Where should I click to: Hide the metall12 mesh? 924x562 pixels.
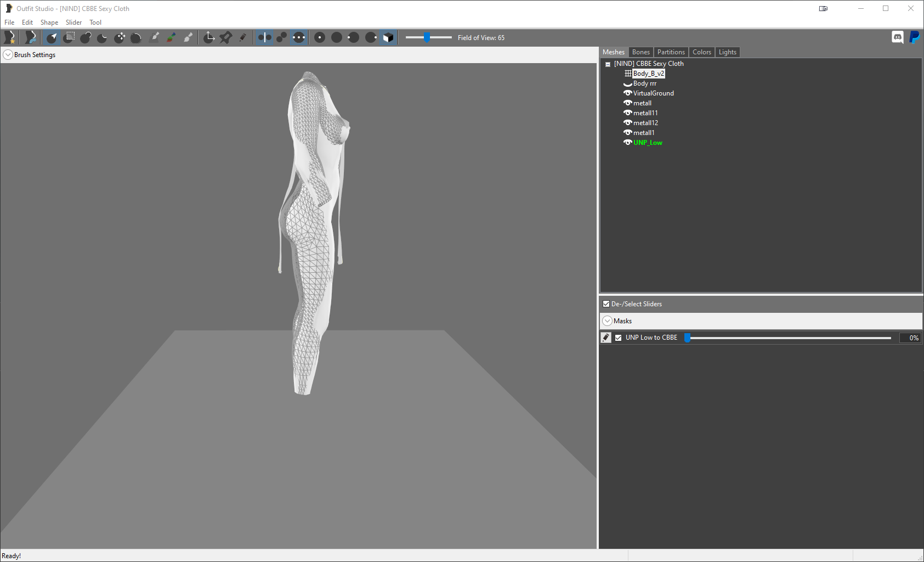click(x=628, y=123)
